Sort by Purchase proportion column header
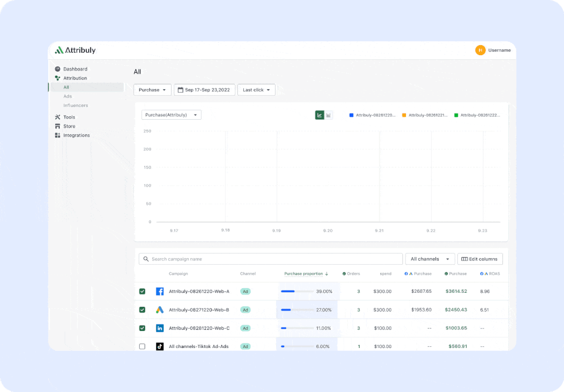This screenshot has width=564, height=392. coord(304,274)
